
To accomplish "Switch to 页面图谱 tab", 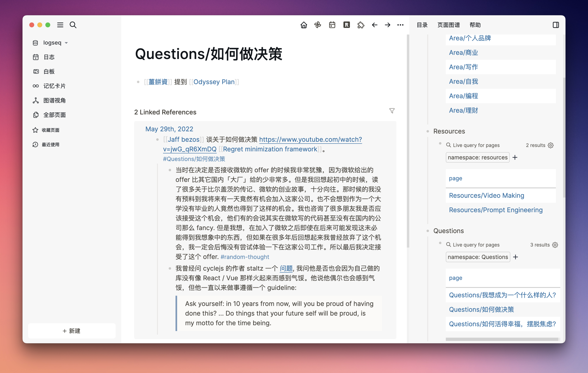I will [x=448, y=25].
